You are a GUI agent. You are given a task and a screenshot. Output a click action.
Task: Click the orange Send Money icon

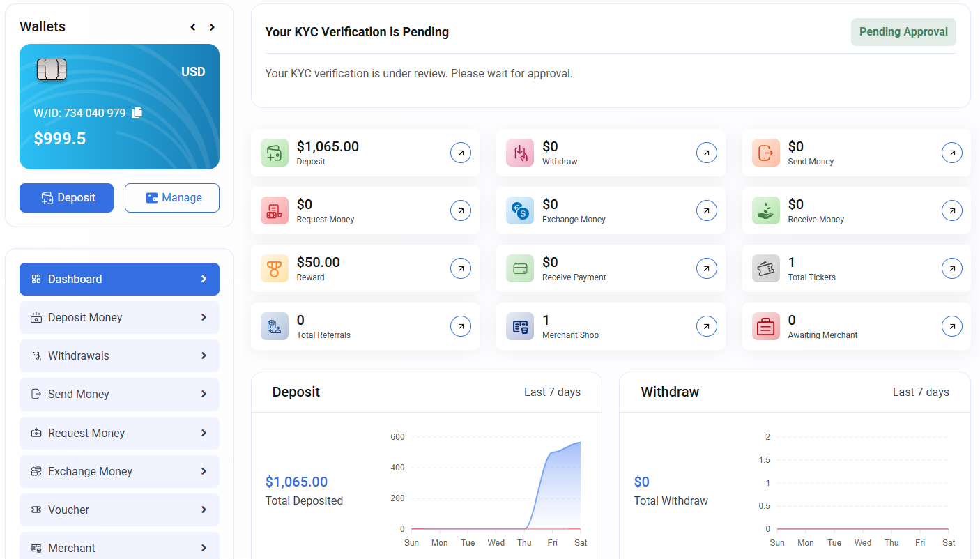766,153
